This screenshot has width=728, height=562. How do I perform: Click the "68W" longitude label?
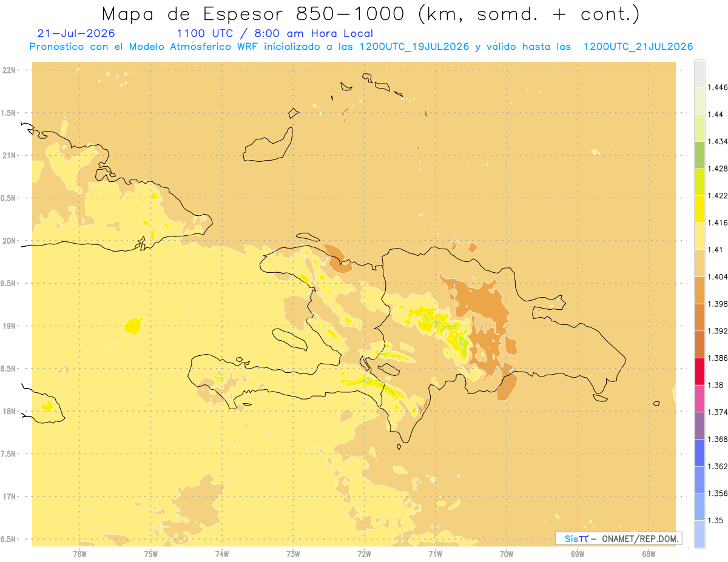(649, 554)
